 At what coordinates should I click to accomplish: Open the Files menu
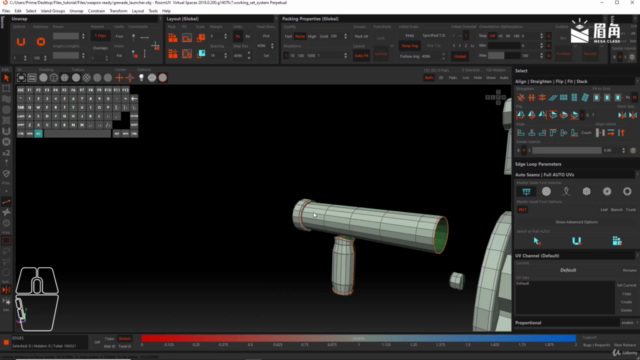(x=6, y=11)
